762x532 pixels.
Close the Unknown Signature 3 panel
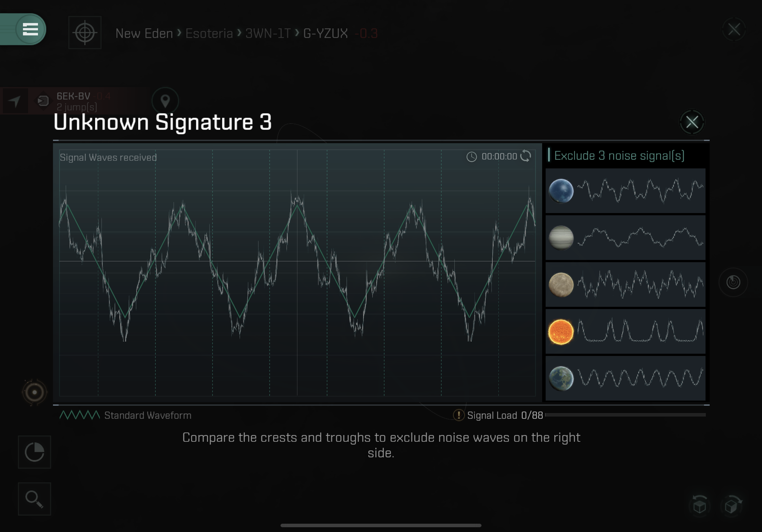[692, 122]
